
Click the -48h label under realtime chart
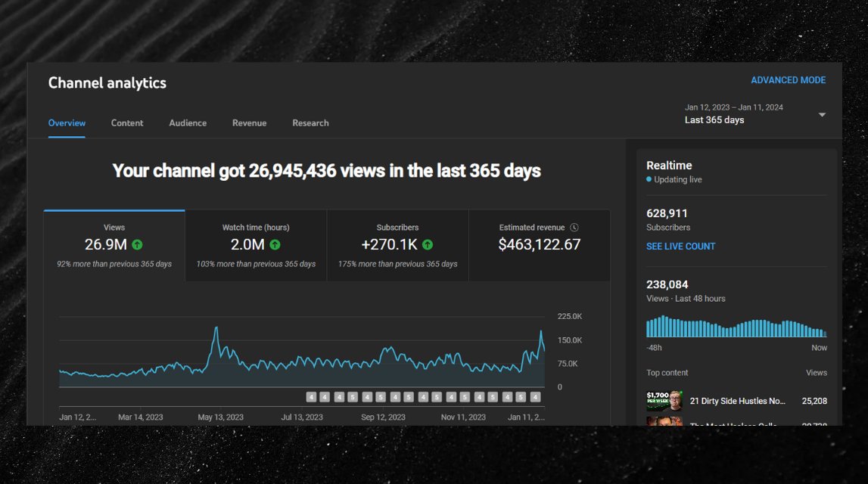(x=654, y=348)
